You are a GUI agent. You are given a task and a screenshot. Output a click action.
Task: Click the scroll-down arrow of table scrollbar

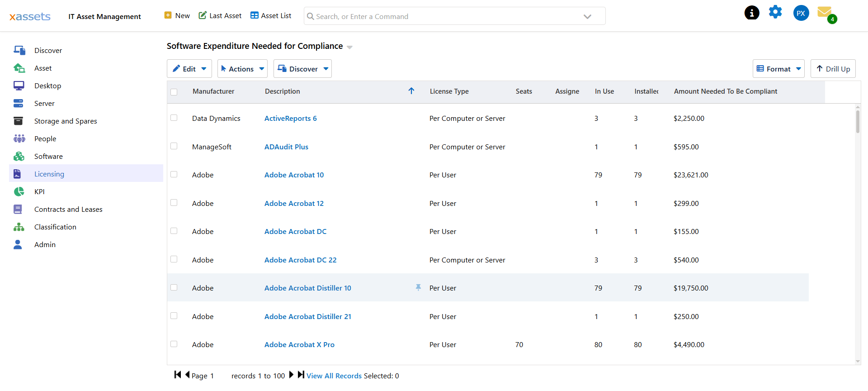[858, 362]
